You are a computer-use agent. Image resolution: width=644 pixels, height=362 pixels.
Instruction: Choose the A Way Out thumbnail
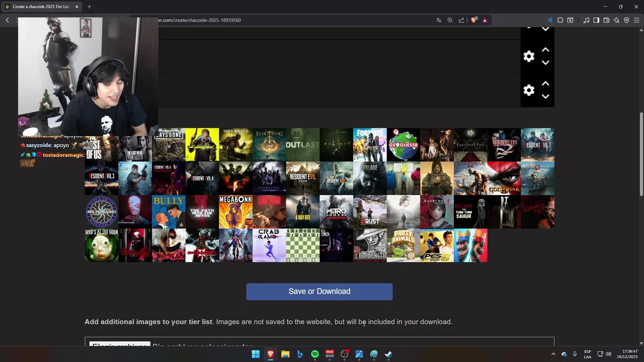(x=303, y=212)
